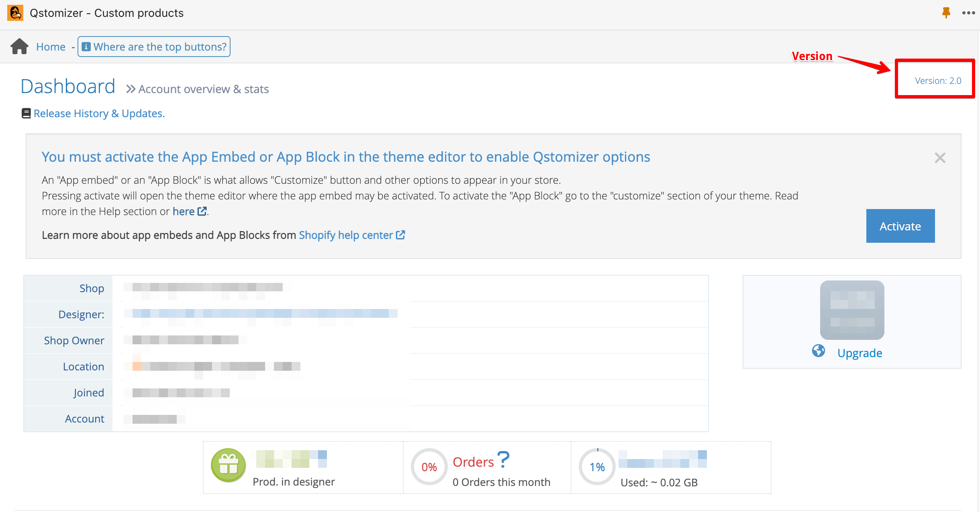Open the 'here' help link
Image resolution: width=980 pixels, height=512 pixels.
click(184, 211)
